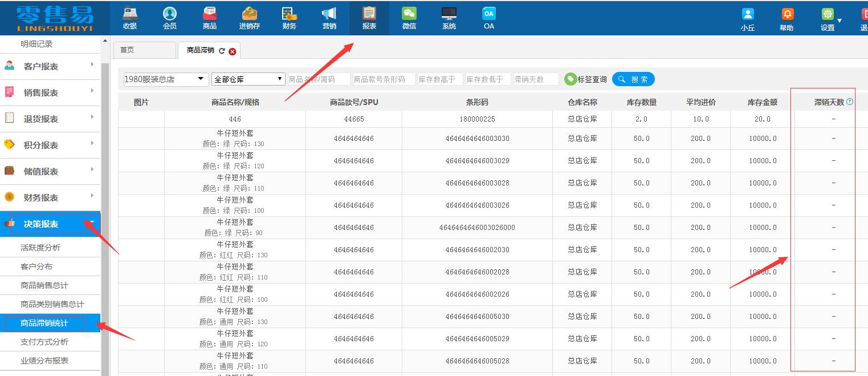Screen dimensions: 868x376
Task: Open the 系统 system module
Action: tap(449, 17)
